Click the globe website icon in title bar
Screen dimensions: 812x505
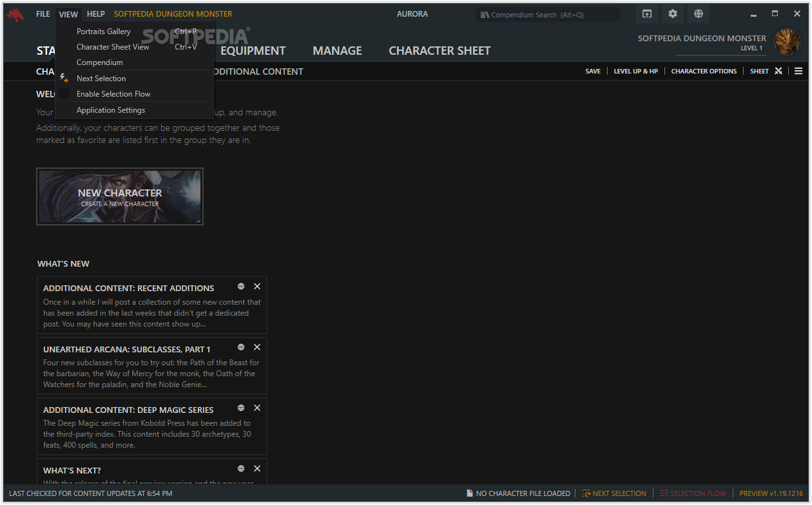699,14
